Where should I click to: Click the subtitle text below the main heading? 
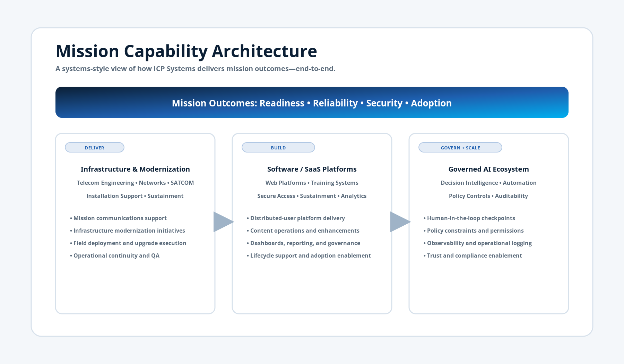click(x=195, y=69)
